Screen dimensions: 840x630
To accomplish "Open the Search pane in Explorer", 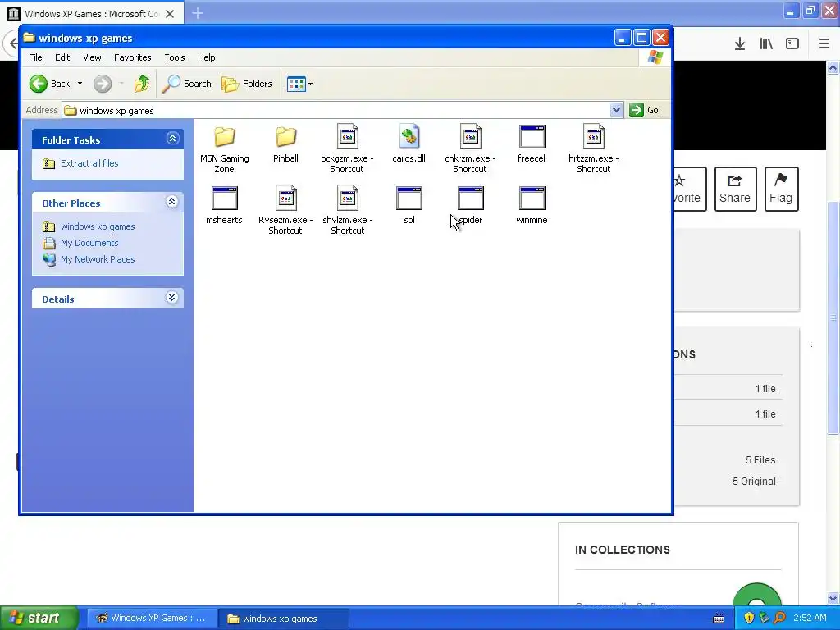I will pos(186,84).
